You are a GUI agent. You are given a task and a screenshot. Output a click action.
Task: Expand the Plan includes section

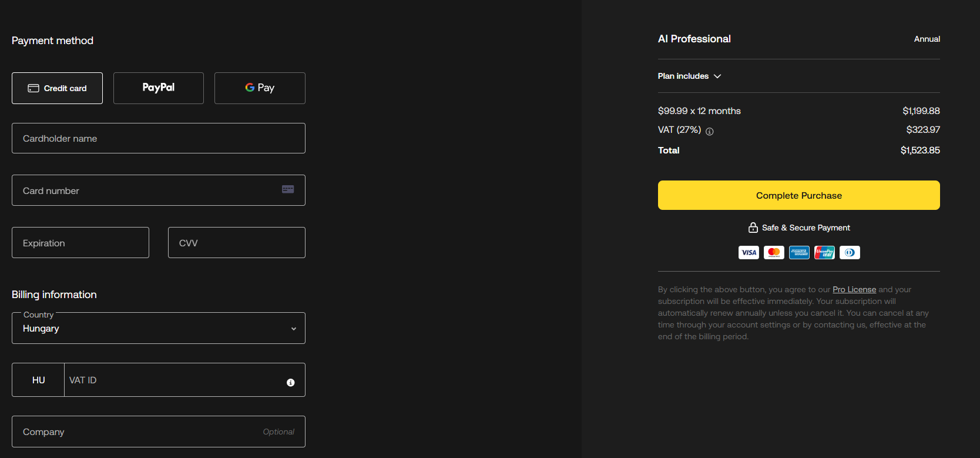pyautogui.click(x=689, y=76)
